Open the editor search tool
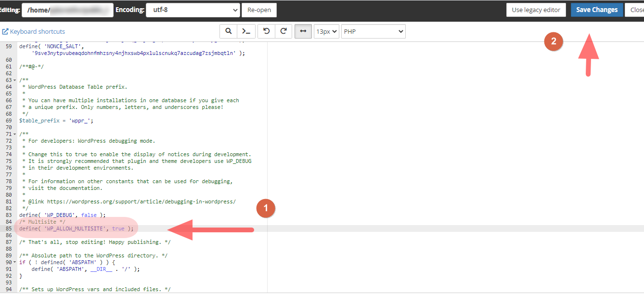 [228, 31]
